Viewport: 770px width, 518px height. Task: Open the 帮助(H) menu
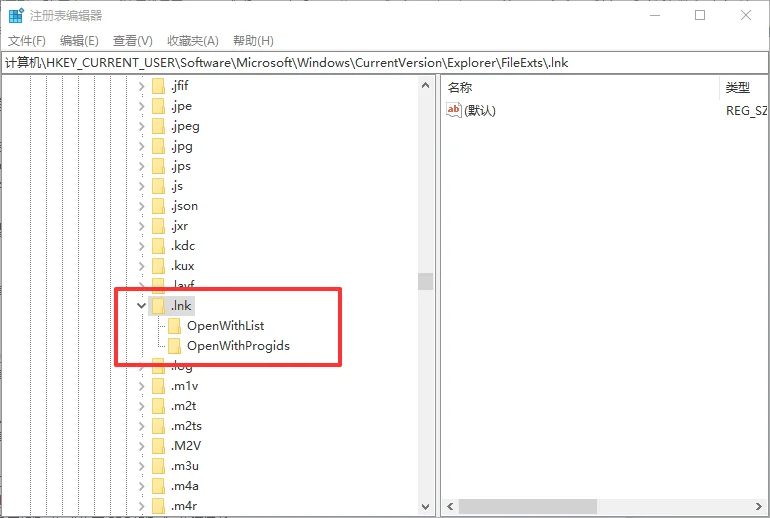click(x=253, y=41)
